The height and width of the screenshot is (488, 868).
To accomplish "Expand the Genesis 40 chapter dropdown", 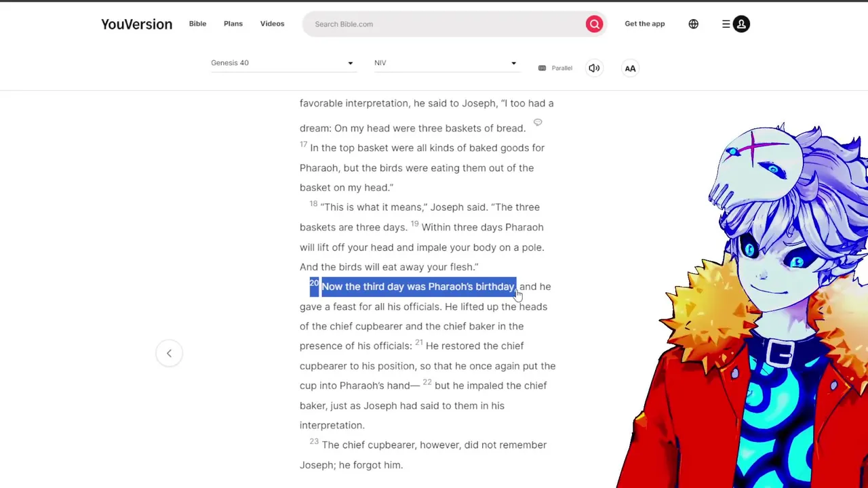I will (x=282, y=63).
